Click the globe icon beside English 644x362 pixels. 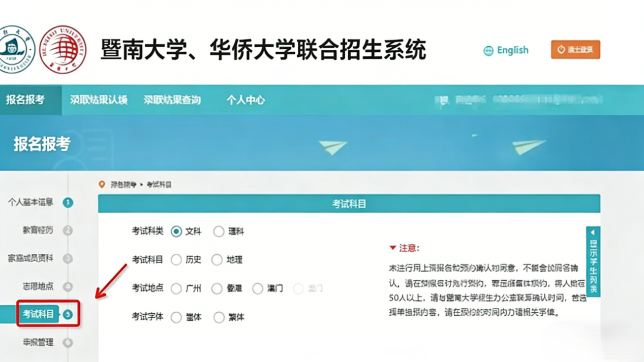[x=487, y=50]
